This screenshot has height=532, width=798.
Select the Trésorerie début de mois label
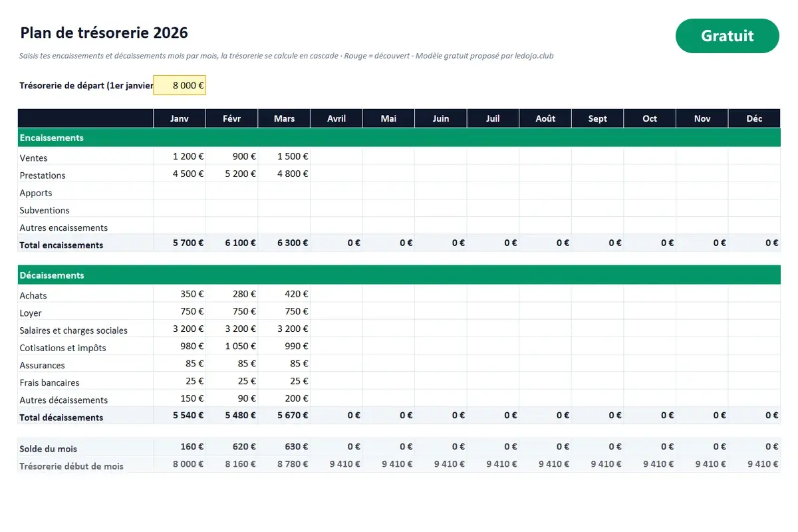tap(71, 466)
